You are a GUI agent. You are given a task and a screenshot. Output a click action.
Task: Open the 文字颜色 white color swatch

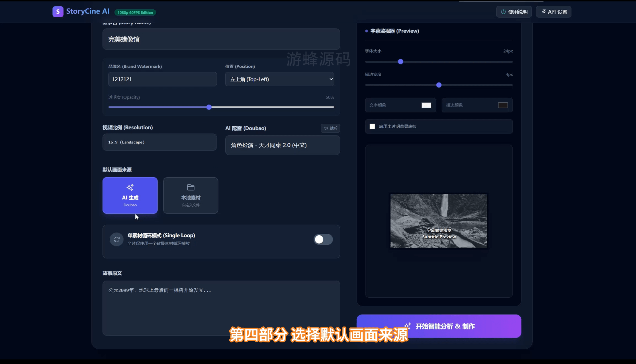tap(426, 105)
